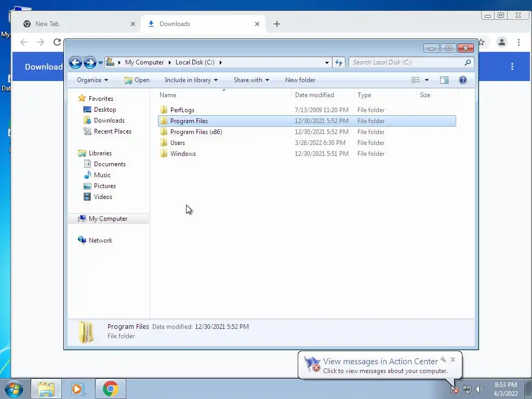Toggle the preview pane icon
This screenshot has height=399, width=532.
(x=444, y=80)
